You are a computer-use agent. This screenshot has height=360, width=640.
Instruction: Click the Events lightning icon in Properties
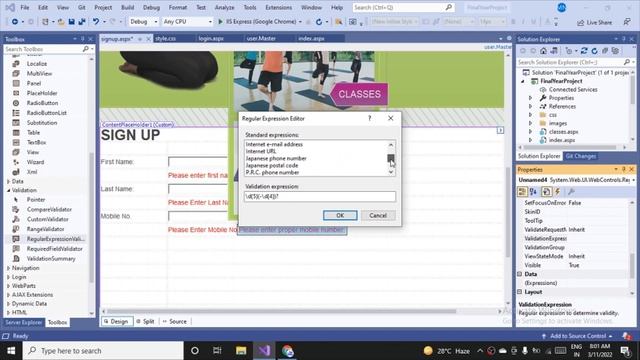[x=558, y=192]
